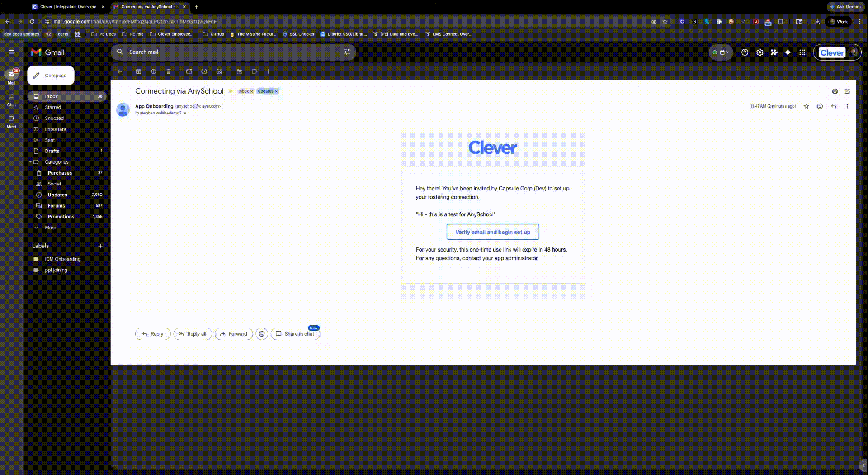Open the Inbox folder
The height and width of the screenshot is (475, 868).
(x=67, y=96)
